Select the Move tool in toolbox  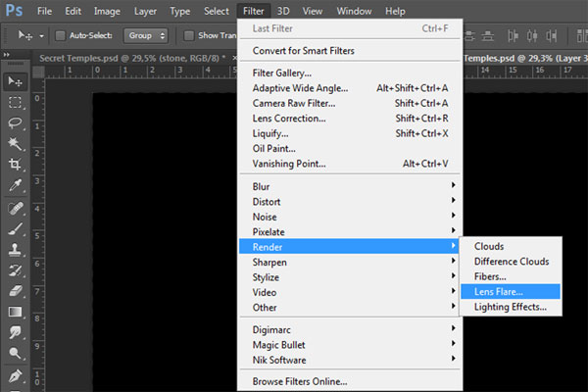tap(16, 80)
